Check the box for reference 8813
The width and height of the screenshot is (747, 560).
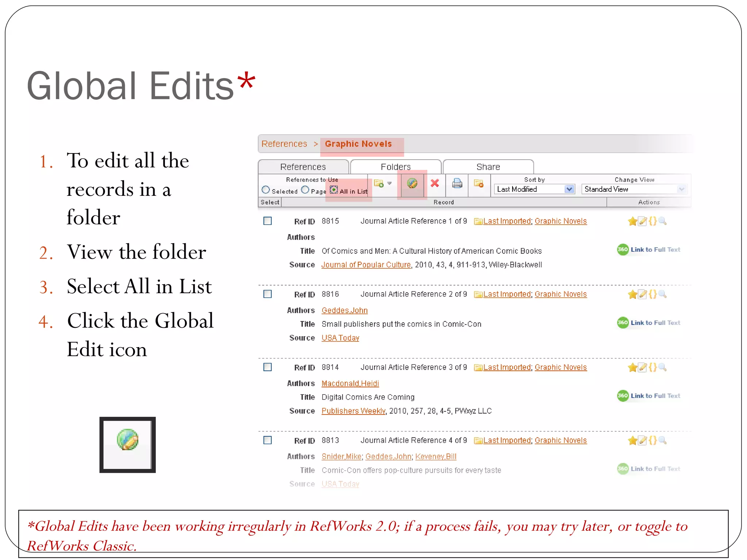(268, 440)
